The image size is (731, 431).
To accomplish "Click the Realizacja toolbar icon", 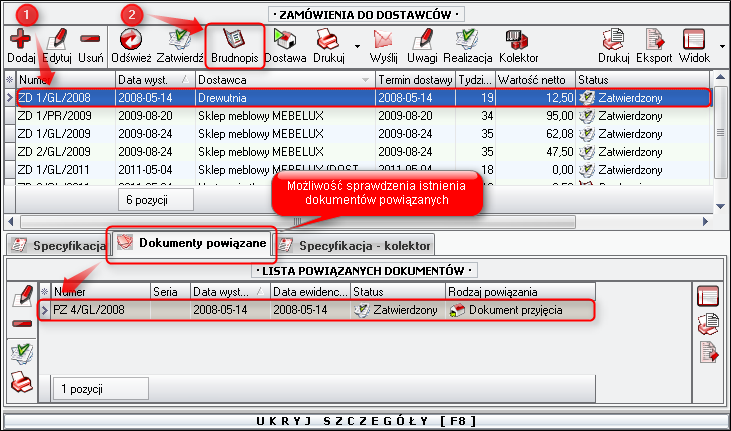I will pos(467,42).
